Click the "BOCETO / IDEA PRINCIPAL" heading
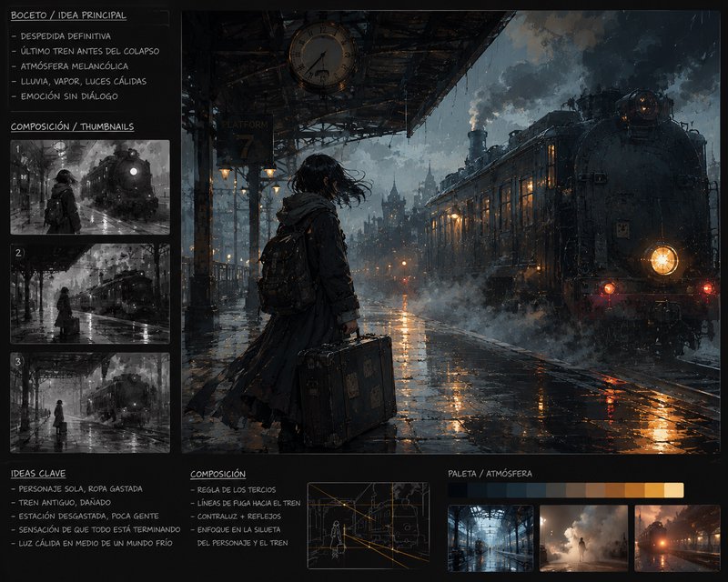 [x=68, y=15]
